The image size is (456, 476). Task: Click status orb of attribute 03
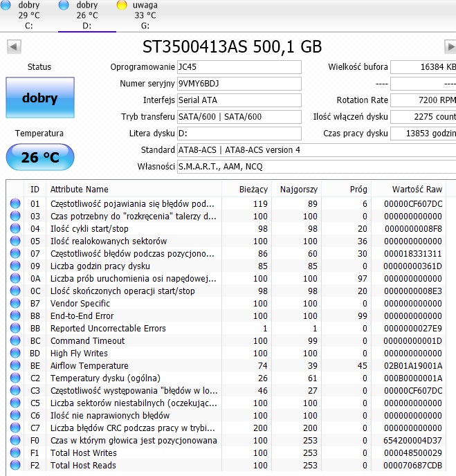(x=15, y=216)
